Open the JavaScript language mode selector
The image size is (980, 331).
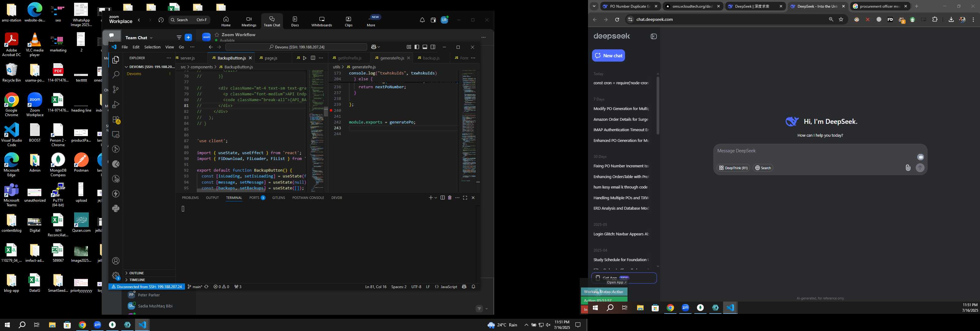[x=449, y=287]
